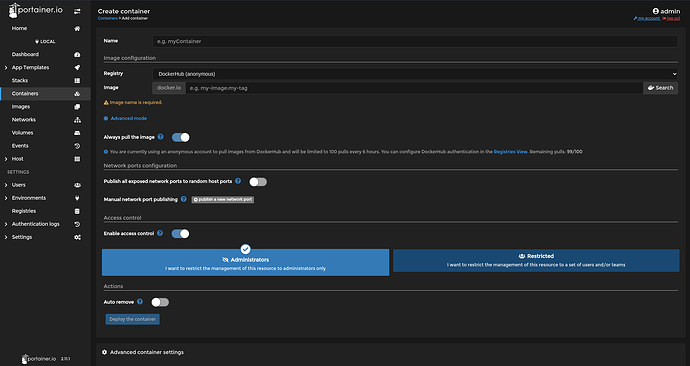
Task: Expand the App Templates sidebar chevron
Action: [6, 68]
